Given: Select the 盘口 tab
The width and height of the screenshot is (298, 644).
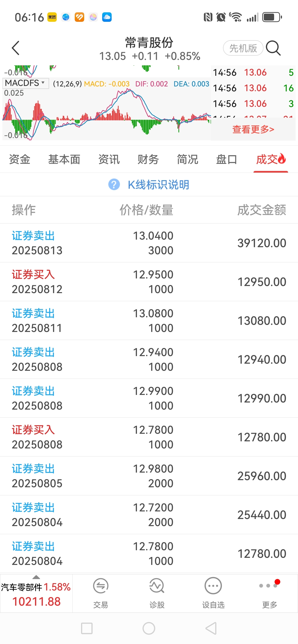Looking at the screenshot, I should (227, 159).
